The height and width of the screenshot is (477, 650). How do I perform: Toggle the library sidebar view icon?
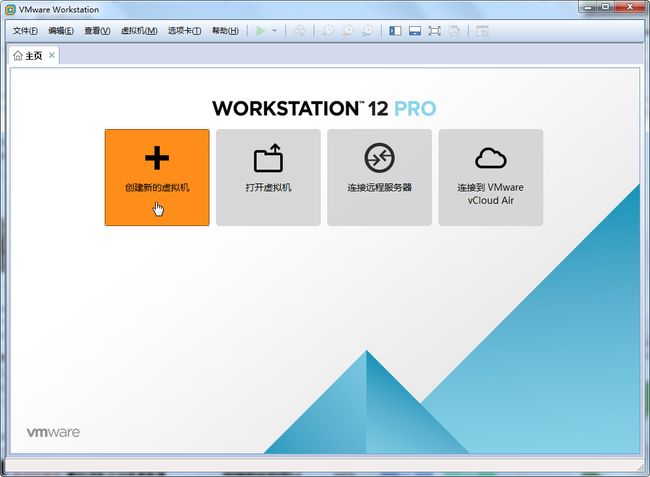[x=395, y=31]
